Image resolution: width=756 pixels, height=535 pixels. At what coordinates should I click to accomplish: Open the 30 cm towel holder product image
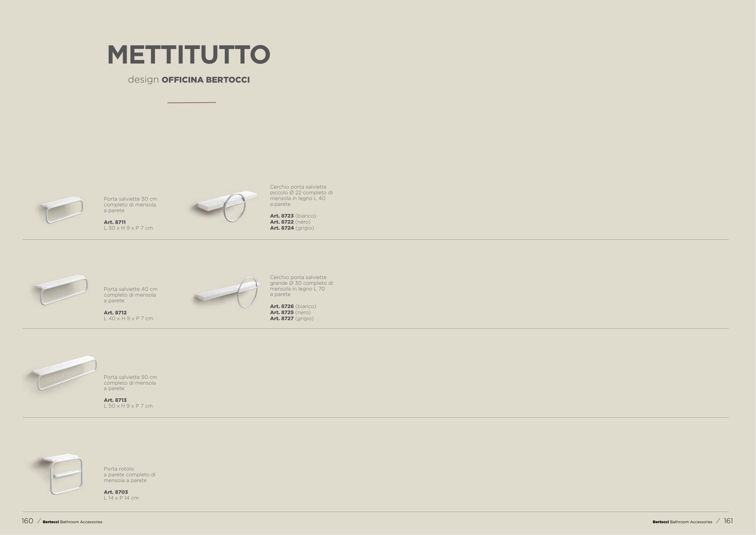tap(62, 209)
